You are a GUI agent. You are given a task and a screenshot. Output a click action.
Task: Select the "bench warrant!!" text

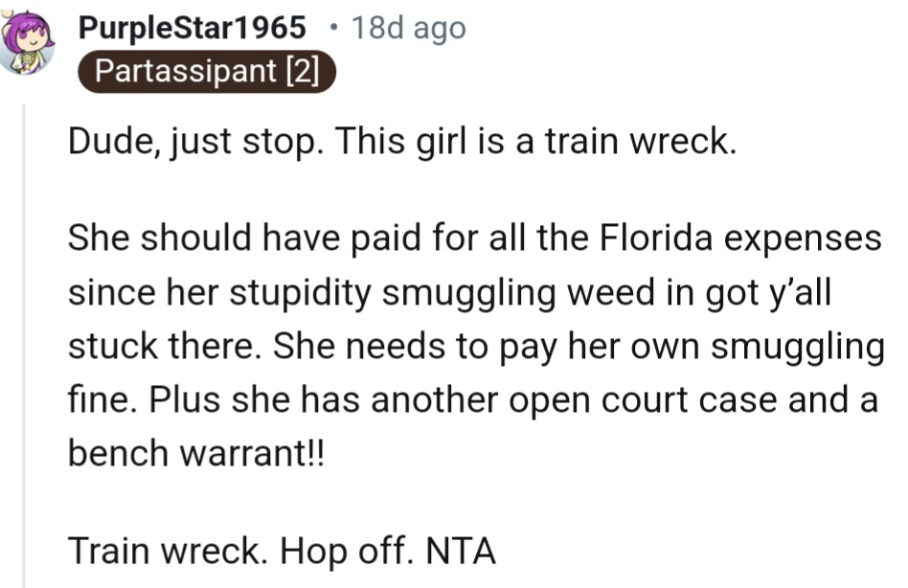click(196, 453)
